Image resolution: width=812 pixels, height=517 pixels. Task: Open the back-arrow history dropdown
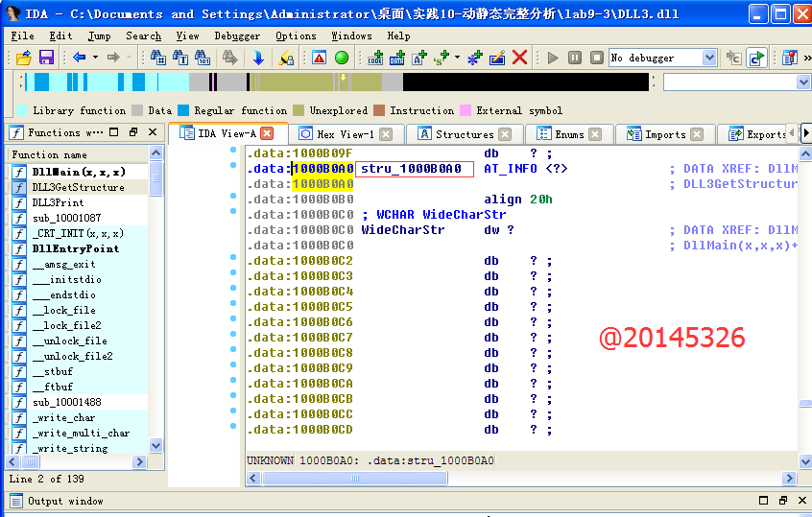[94, 59]
